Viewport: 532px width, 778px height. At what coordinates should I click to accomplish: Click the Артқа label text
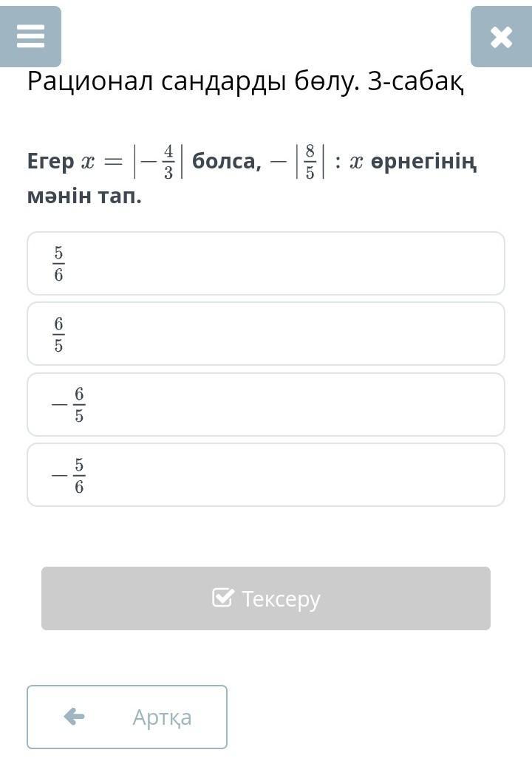point(162,717)
